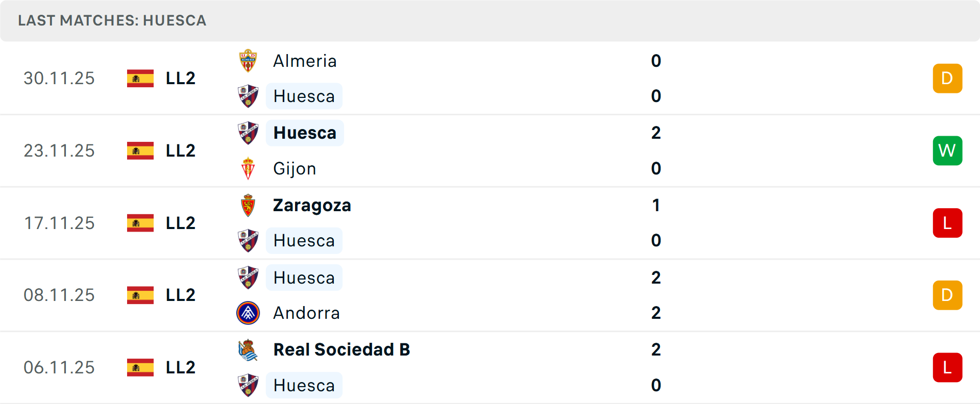This screenshot has height=404, width=980.
Task: Click the Gijon club crest
Action: pyautogui.click(x=248, y=168)
